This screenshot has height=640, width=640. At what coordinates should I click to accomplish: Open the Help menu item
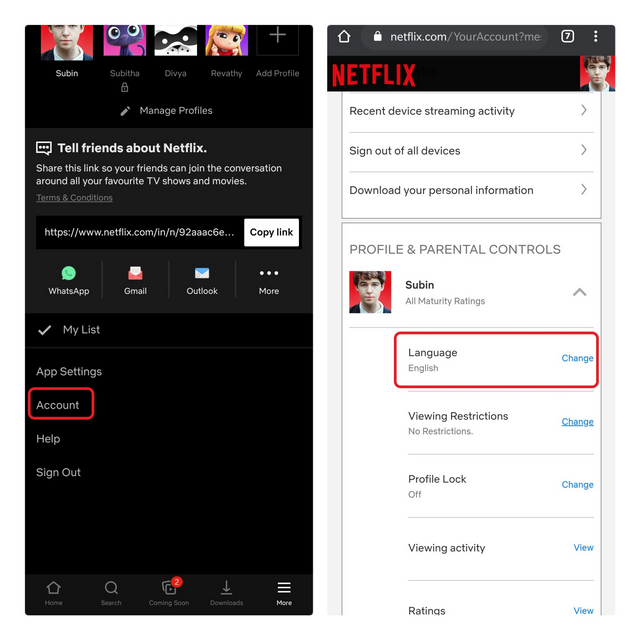pos(48,439)
